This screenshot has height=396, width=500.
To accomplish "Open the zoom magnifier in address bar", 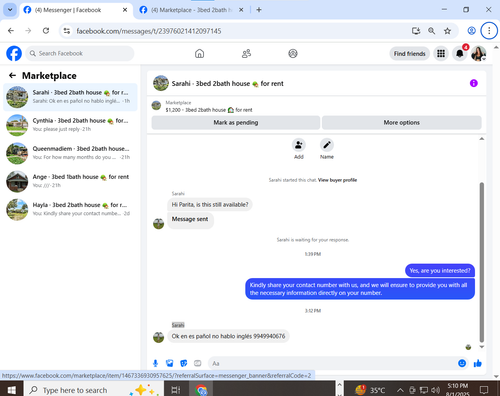I will [431, 31].
